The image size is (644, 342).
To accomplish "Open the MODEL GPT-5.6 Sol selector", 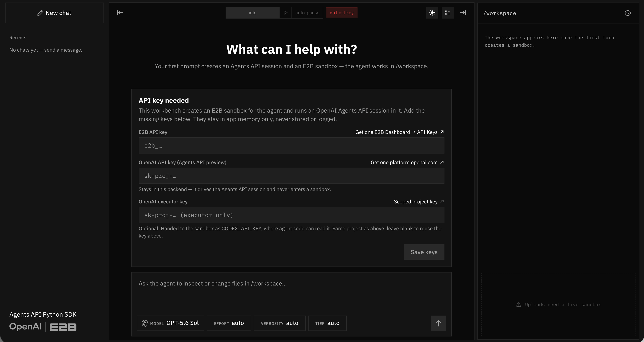I will tap(171, 323).
